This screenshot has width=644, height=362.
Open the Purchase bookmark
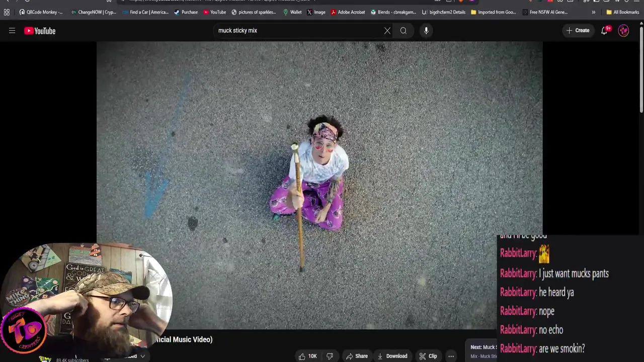click(x=186, y=12)
